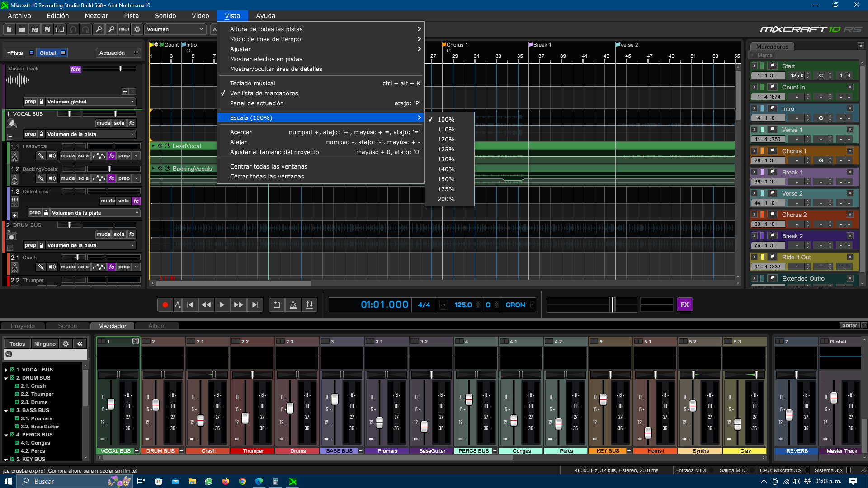868x488 pixels.
Task: Open the Vista menu
Action: pyautogui.click(x=232, y=15)
